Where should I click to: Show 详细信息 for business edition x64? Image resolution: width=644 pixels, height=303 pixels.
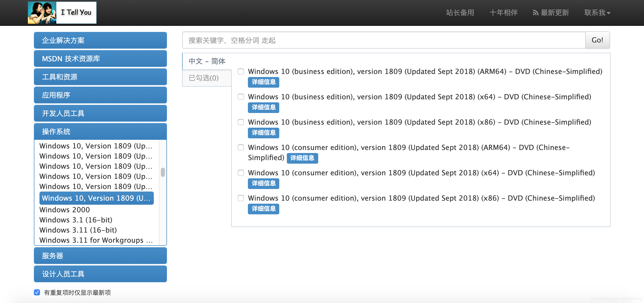pos(263,107)
